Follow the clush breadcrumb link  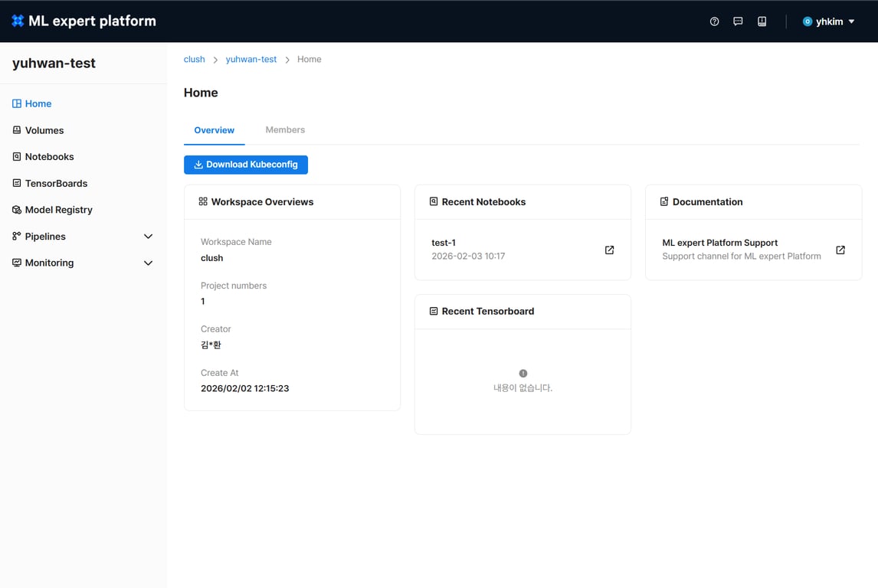tap(195, 59)
